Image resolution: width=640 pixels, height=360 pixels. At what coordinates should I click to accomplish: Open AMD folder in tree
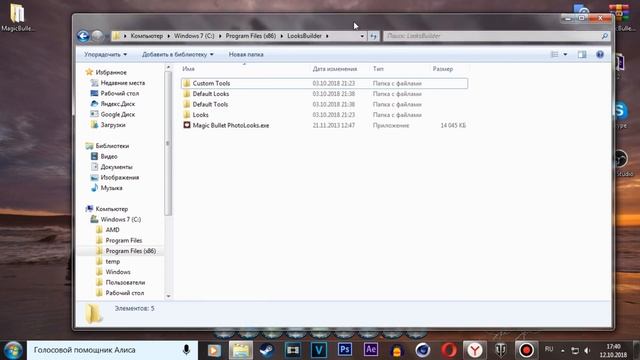click(x=112, y=230)
